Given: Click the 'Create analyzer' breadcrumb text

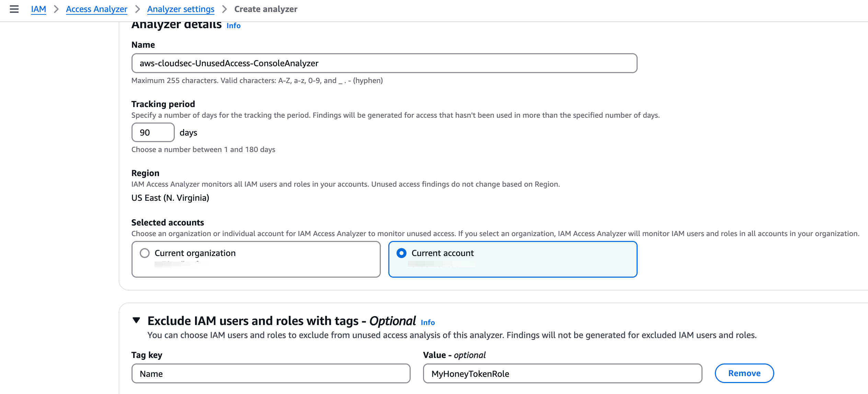Looking at the screenshot, I should pyautogui.click(x=266, y=9).
